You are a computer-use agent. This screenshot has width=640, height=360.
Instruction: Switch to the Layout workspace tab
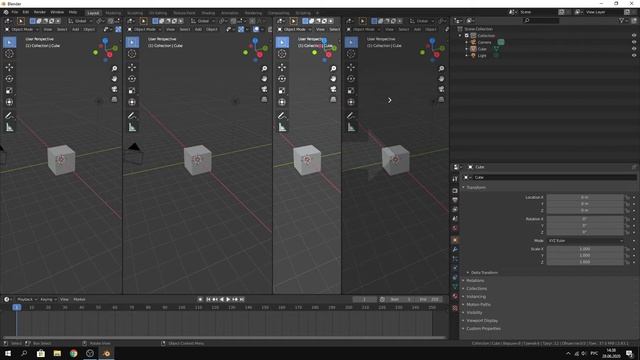(93, 13)
